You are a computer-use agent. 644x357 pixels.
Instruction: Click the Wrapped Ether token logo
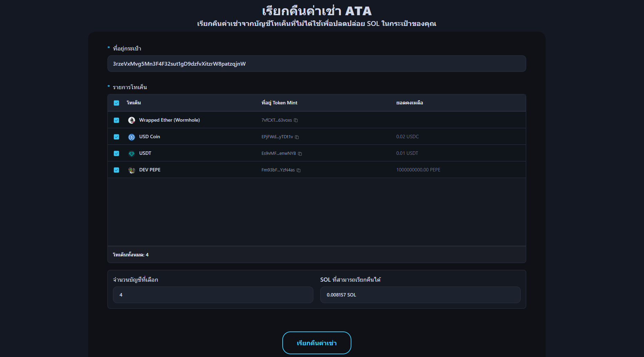(132, 120)
